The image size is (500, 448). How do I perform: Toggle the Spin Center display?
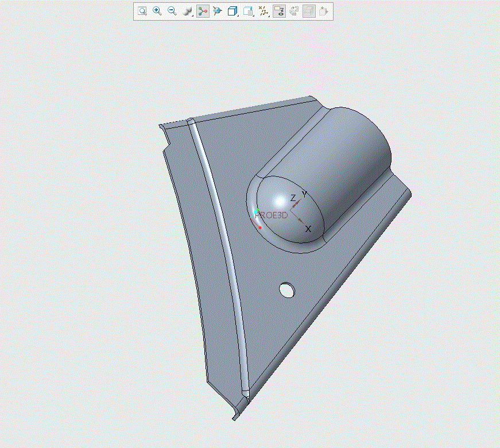coord(203,11)
